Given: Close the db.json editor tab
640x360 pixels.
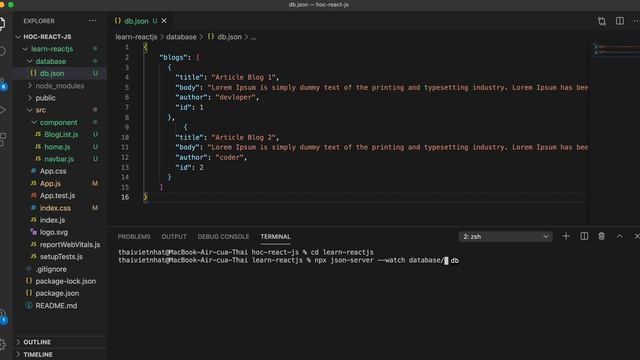Looking at the screenshot, I should (164, 21).
